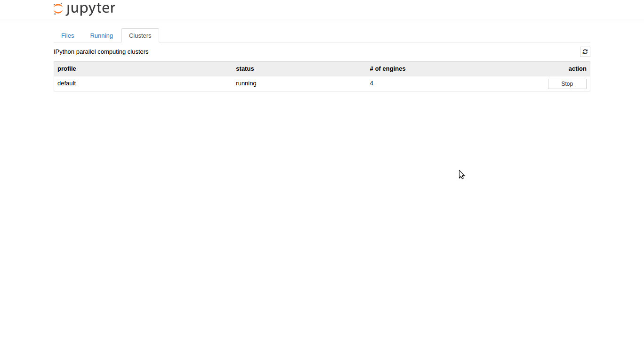Click the orange Jupyter planet logo icon
The image size is (644, 362).
[58, 8]
